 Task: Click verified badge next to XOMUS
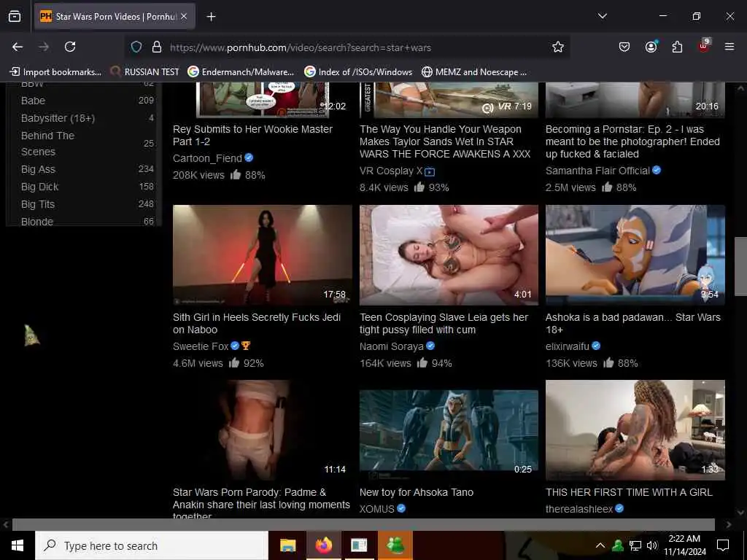click(401, 508)
